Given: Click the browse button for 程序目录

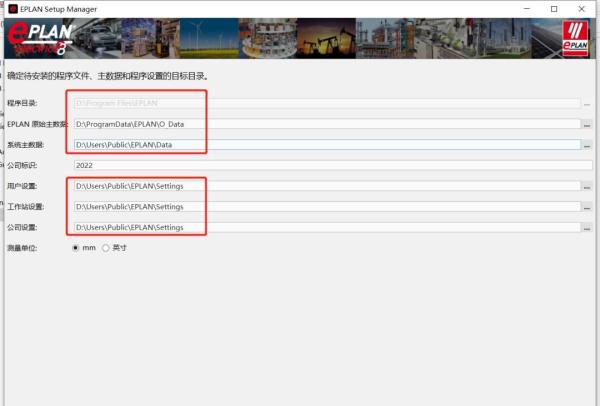Looking at the screenshot, I should [x=587, y=103].
